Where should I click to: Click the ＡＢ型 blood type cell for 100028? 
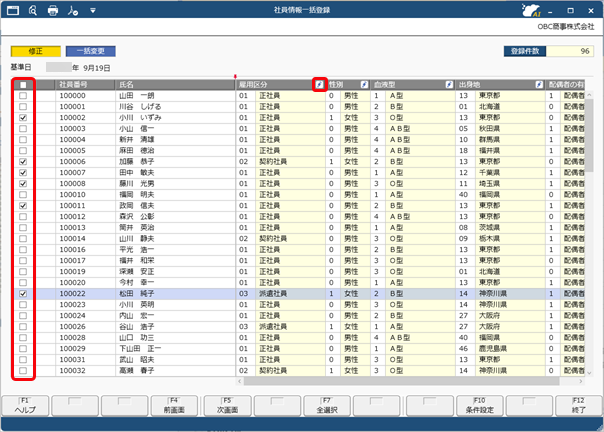tap(420, 338)
